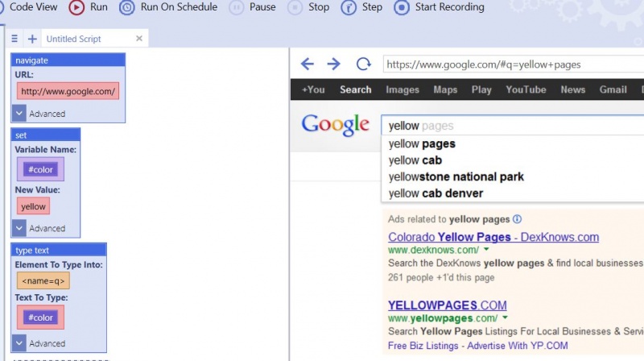Open Gmail in Google top bar

[x=613, y=89]
